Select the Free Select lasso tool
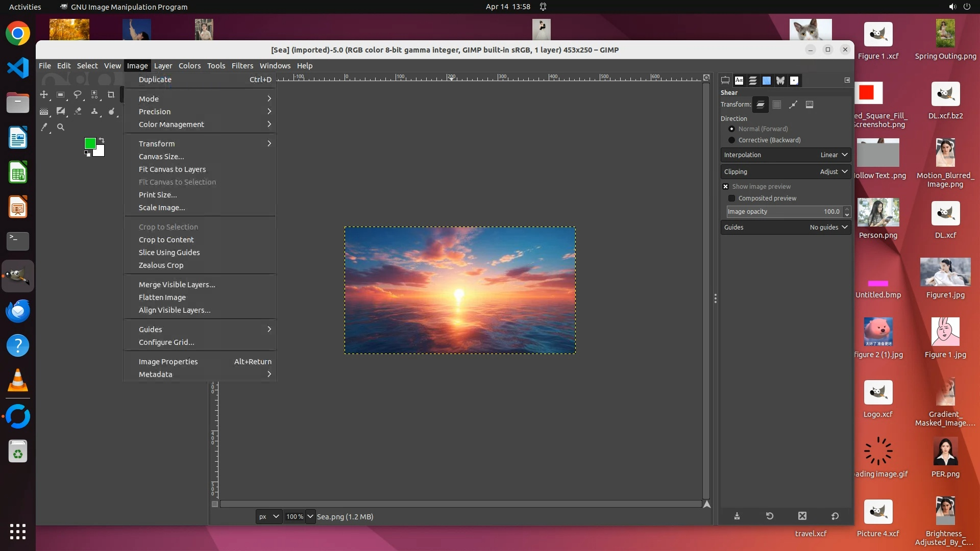This screenshot has height=551, width=980. (78, 95)
